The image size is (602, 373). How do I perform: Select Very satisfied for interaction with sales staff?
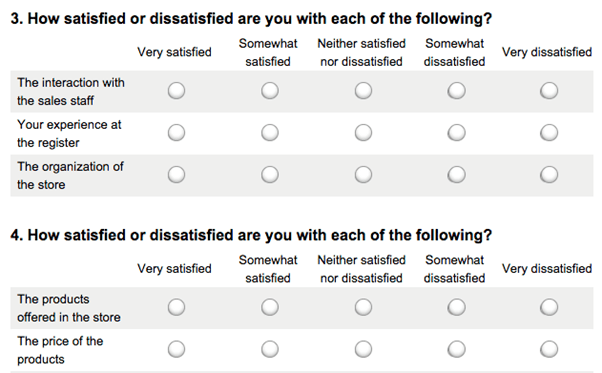click(176, 91)
